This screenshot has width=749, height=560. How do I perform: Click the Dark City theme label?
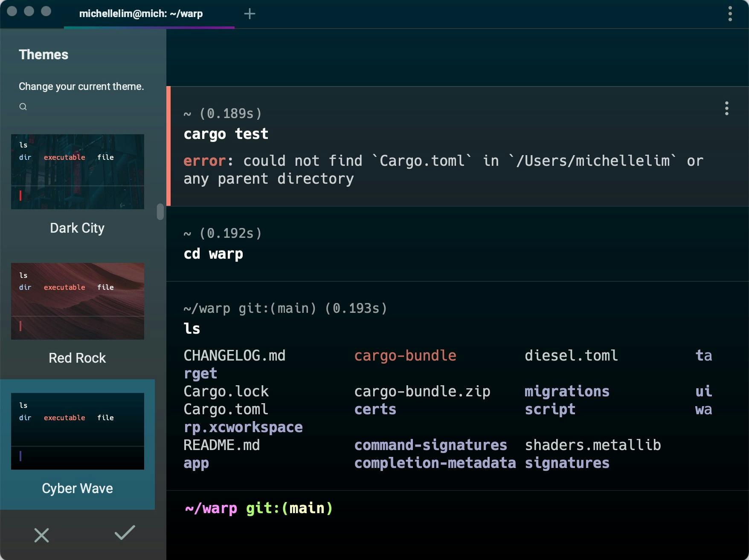tap(77, 228)
